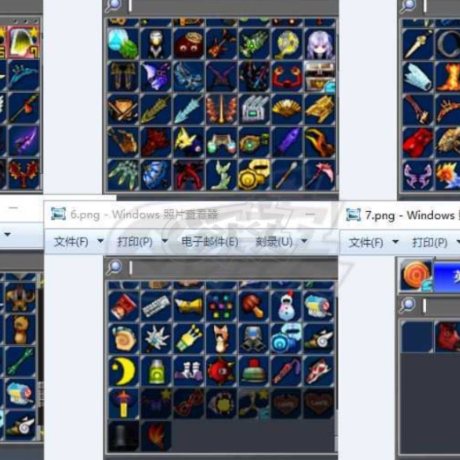
Task: Select the purple-haired girl item
Action: point(319,44)
